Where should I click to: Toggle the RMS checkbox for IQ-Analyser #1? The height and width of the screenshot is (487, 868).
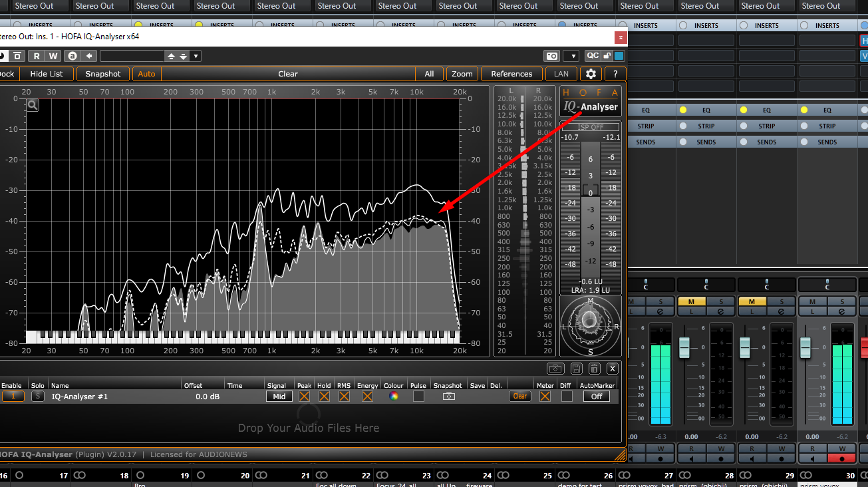pos(344,397)
